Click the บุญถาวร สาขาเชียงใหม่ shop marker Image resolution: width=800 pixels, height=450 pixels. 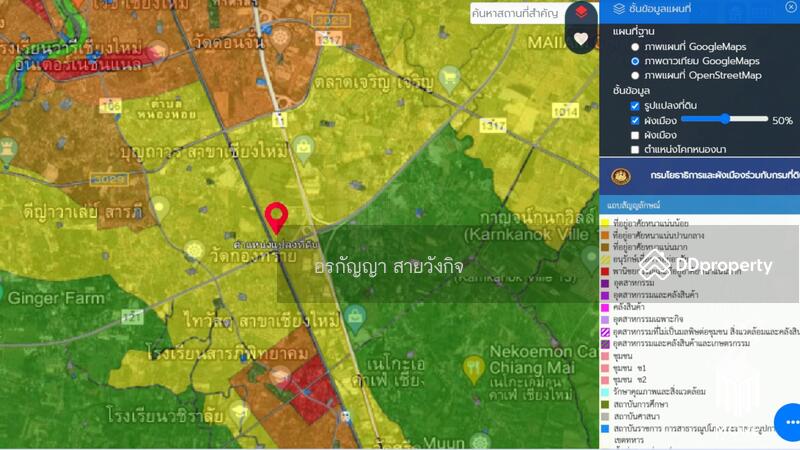tap(304, 150)
